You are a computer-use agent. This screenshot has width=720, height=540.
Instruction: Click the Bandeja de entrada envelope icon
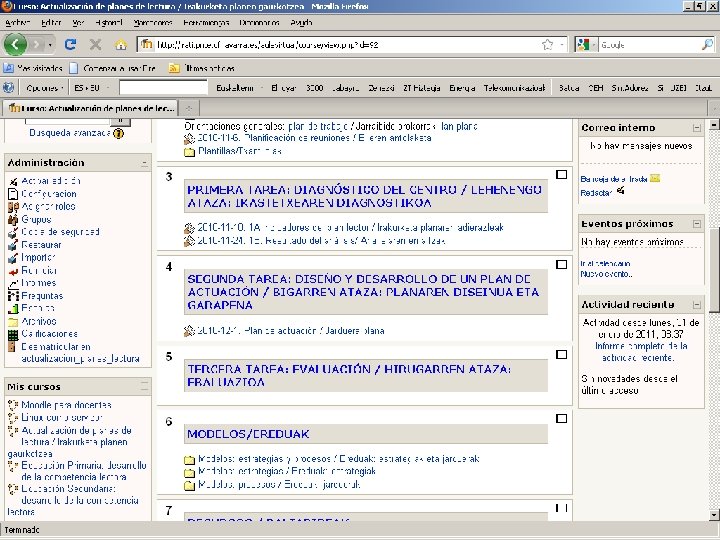click(655, 178)
